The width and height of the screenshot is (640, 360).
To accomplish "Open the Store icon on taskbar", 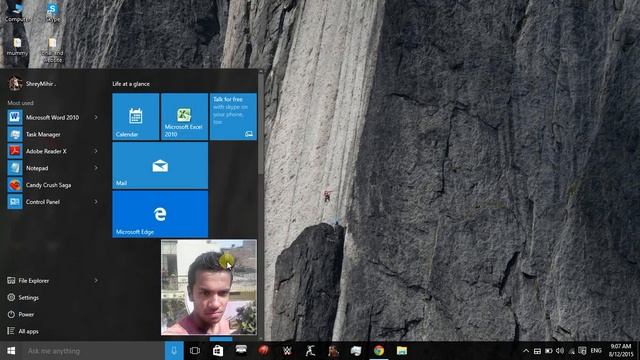I will click(x=218, y=351).
